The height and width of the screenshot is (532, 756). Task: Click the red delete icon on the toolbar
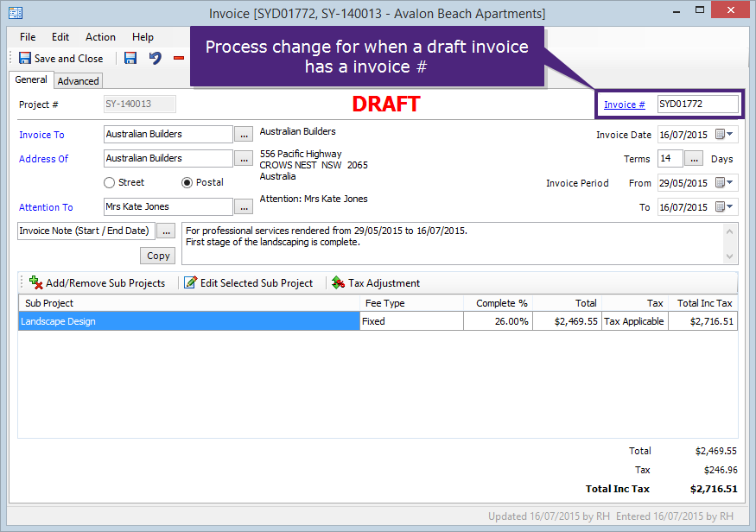(178, 58)
